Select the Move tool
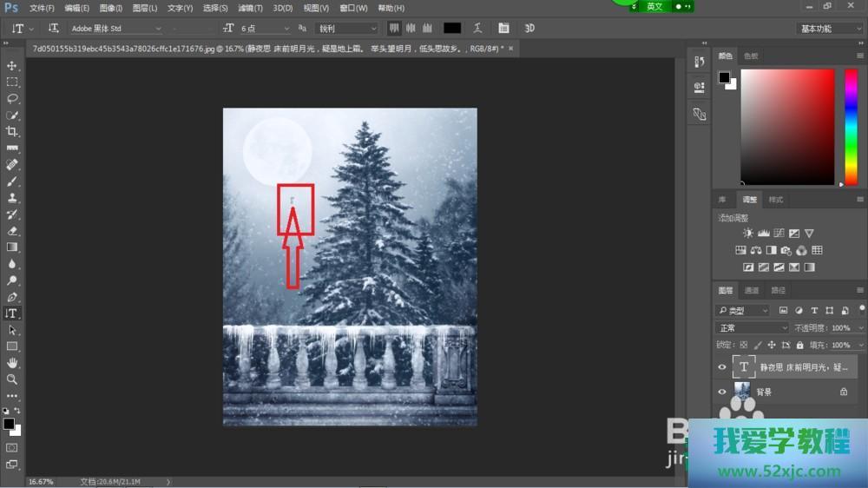The width and height of the screenshot is (868, 488). click(12, 66)
